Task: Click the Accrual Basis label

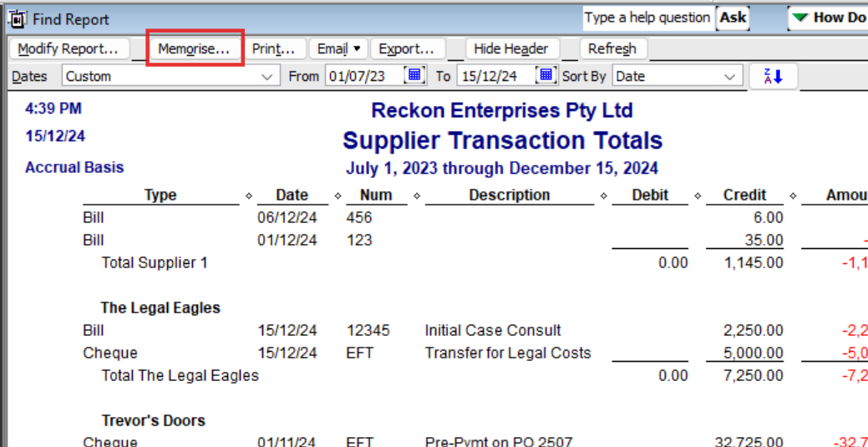Action: pos(74,167)
